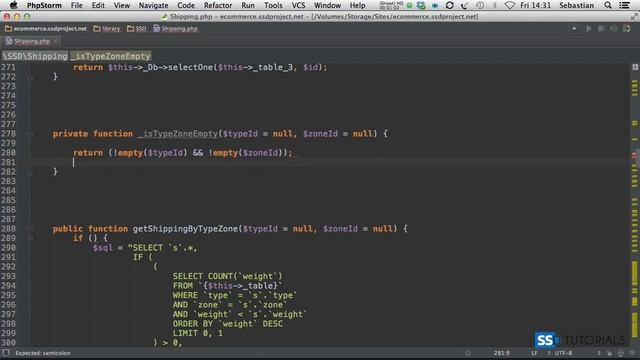This screenshot has width=640, height=360.
Task: Open the View menu
Action: pyautogui.click(x=122, y=5)
